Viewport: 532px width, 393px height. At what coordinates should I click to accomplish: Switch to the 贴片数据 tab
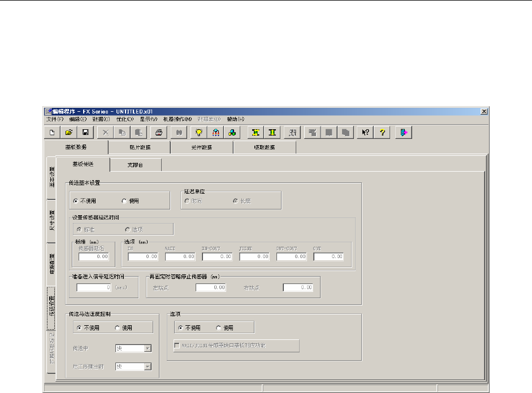[139, 147]
